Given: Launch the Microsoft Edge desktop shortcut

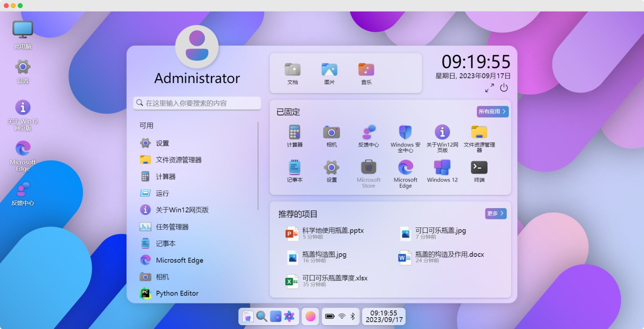Looking at the screenshot, I should pyautogui.click(x=23, y=156).
